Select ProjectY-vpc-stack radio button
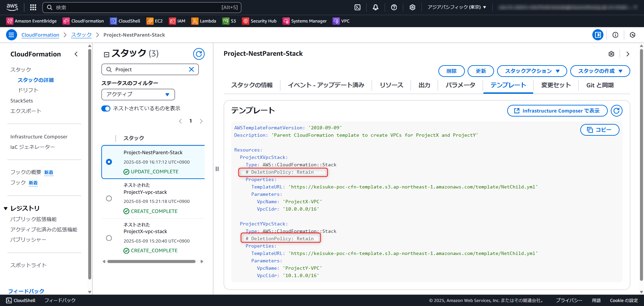 pos(109,199)
